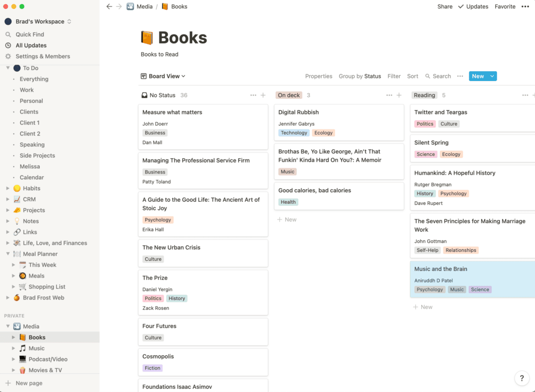
Task: Open the Music page under Media
Action: point(37,348)
